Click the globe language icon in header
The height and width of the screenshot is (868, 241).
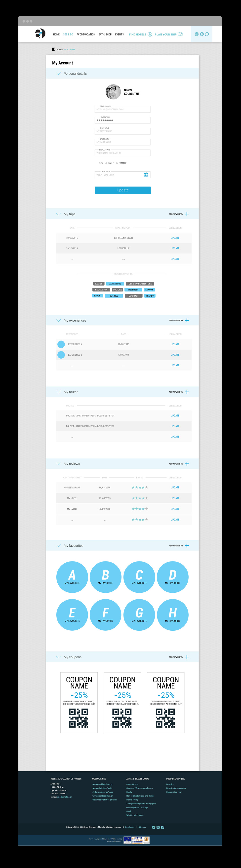click(x=197, y=34)
